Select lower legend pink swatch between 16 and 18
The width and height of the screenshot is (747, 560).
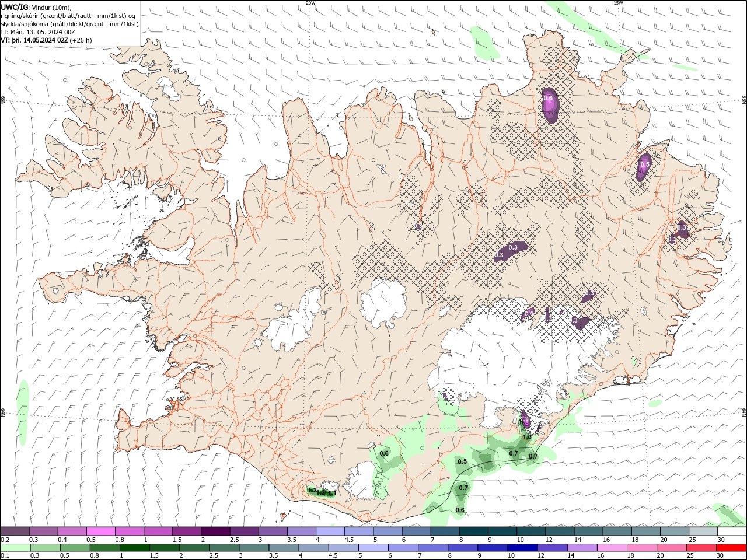coord(611,548)
